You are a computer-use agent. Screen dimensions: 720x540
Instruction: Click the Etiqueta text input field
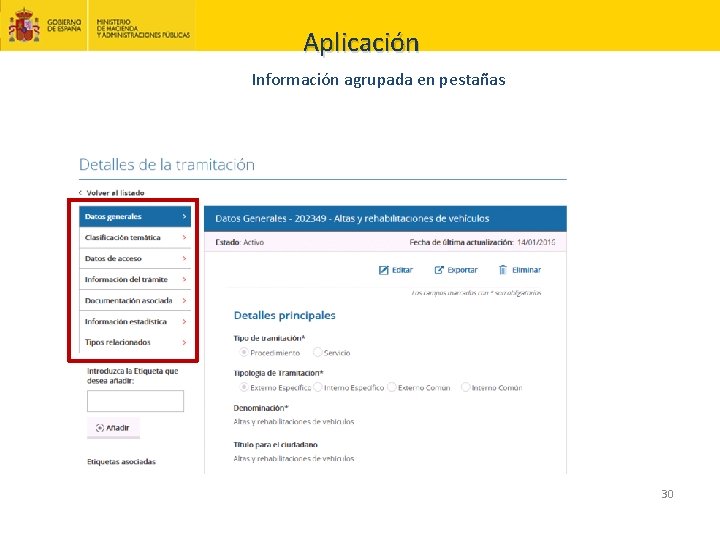click(x=135, y=401)
